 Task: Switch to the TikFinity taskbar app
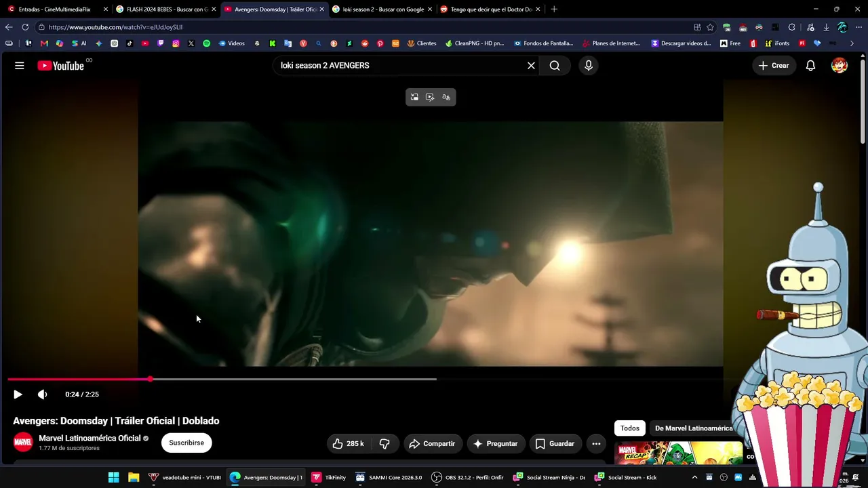(x=329, y=477)
